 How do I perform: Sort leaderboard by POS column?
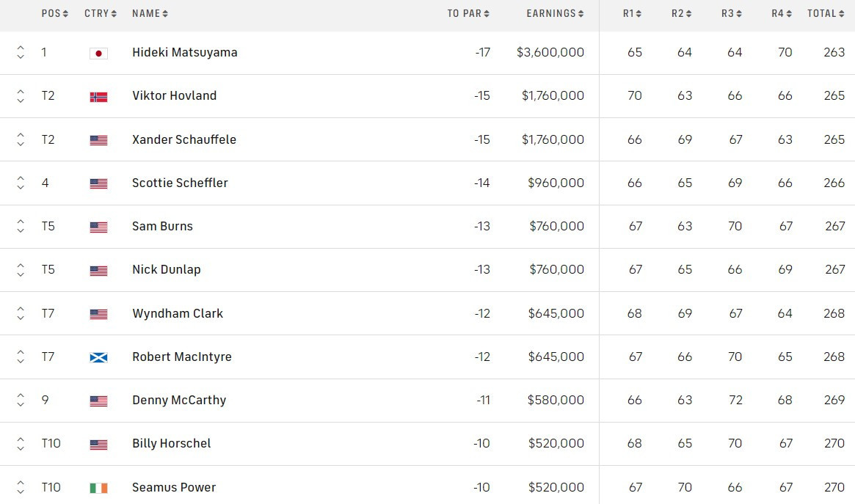tap(54, 13)
